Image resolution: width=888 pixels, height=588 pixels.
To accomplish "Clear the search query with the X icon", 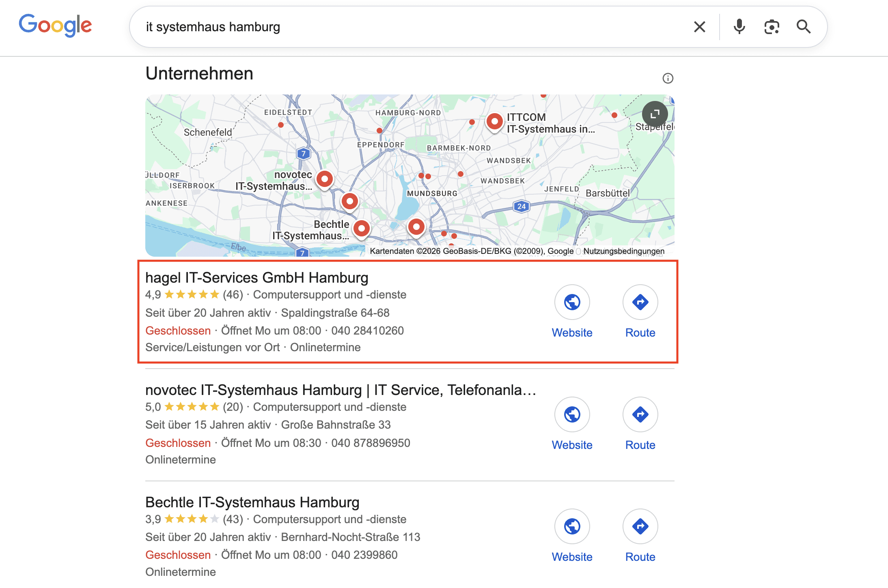I will coord(699,27).
